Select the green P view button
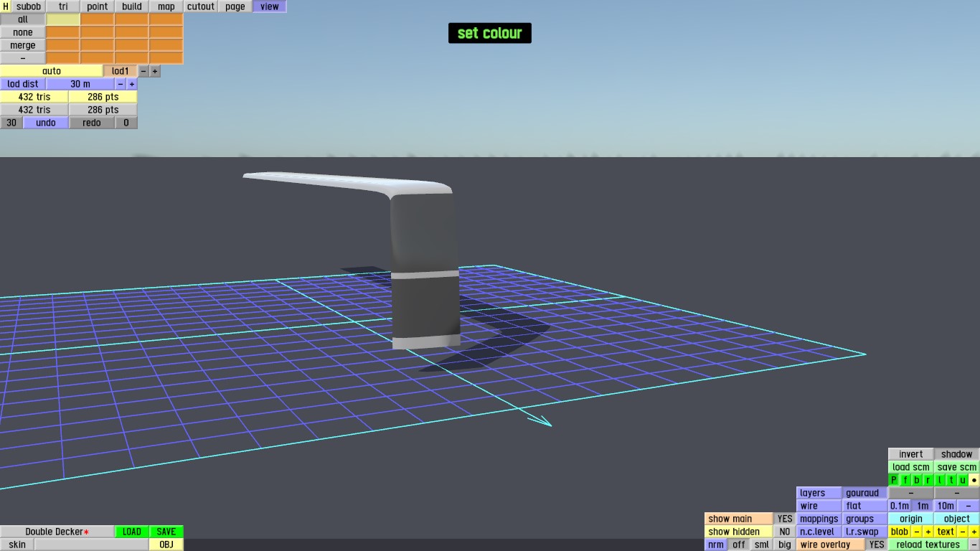Viewport: 980px width, 551px height. pyautogui.click(x=894, y=480)
